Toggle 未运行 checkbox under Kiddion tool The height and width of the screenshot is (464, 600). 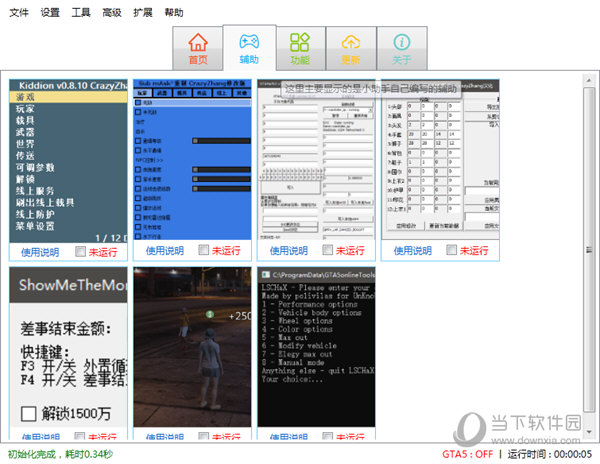tap(80, 251)
